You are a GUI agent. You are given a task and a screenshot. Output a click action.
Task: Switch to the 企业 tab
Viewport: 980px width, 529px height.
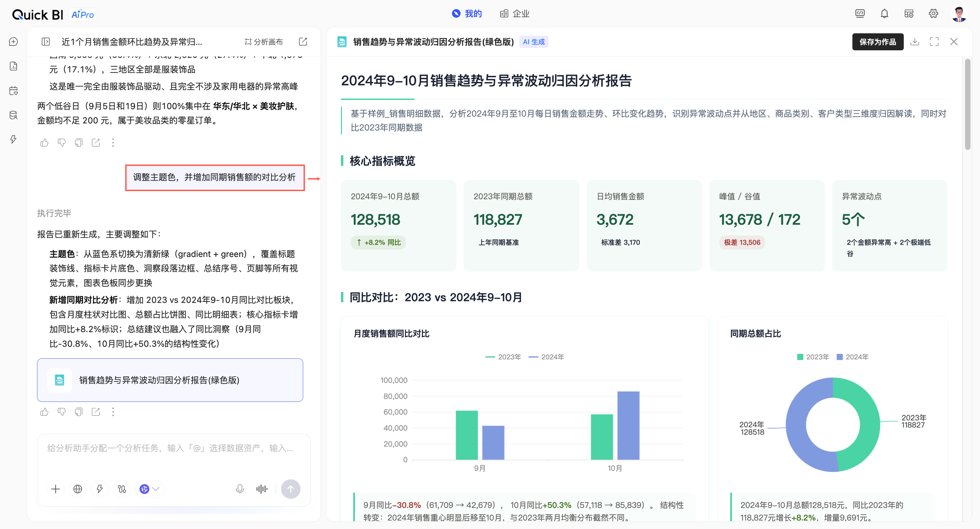pos(515,14)
